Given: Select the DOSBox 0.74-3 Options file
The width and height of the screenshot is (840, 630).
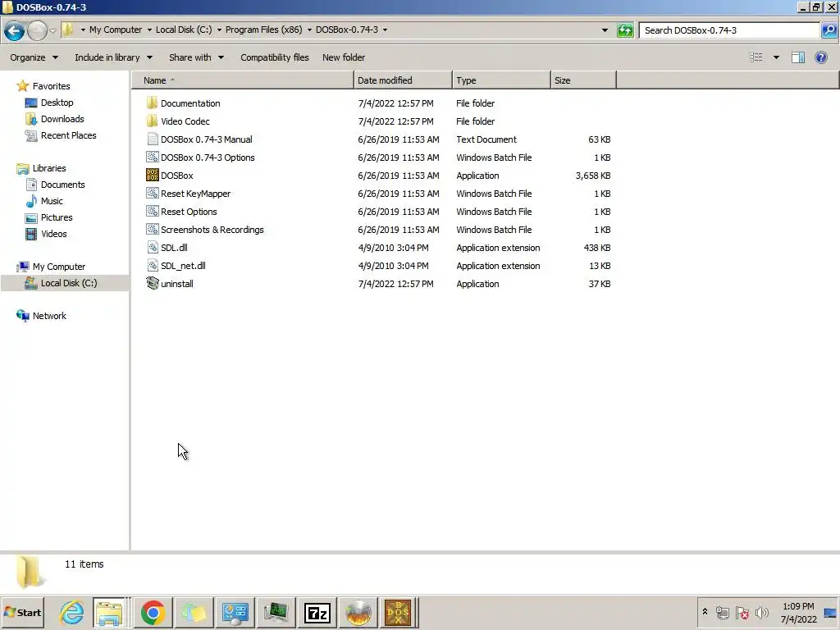Looking at the screenshot, I should (x=208, y=157).
